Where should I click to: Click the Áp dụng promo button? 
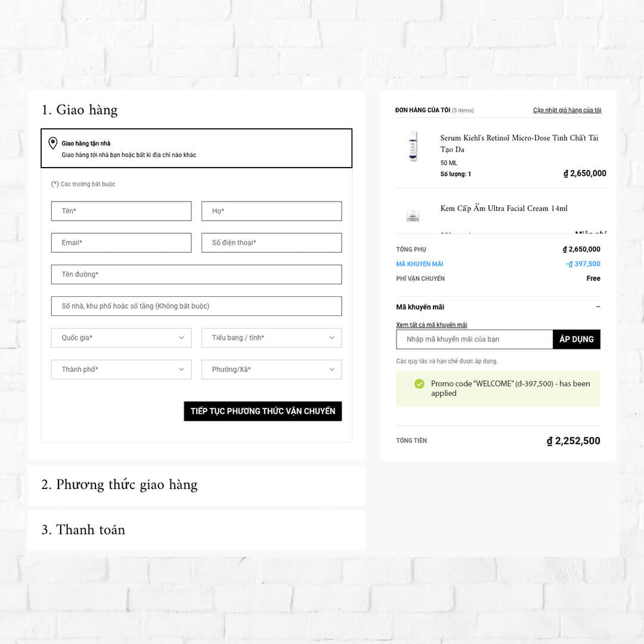576,339
